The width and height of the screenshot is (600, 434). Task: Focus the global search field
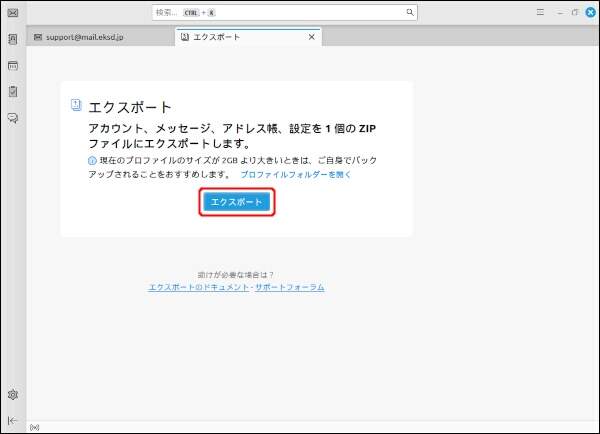coord(284,12)
